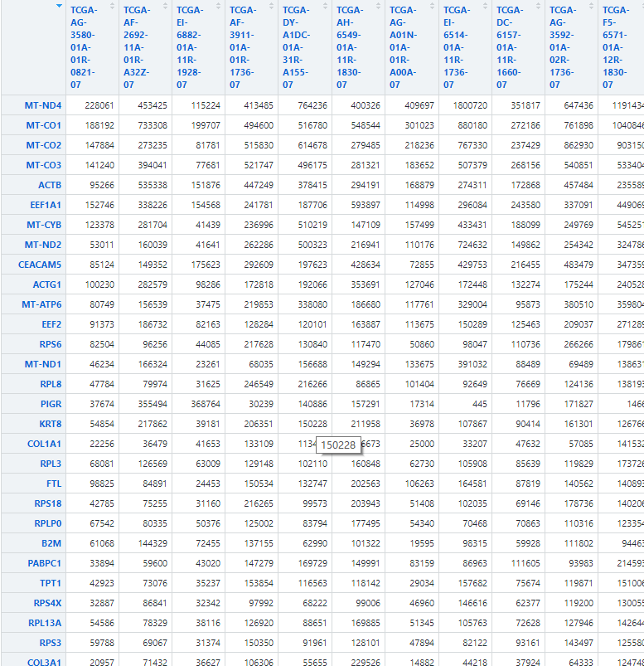Open the COL1A1 gene link
The image size is (644, 666).
[x=44, y=444]
